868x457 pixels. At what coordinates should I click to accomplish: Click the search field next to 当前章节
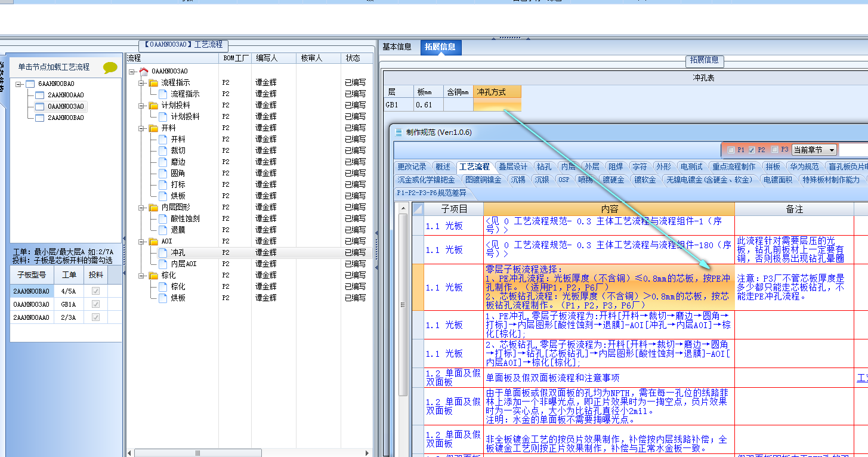click(854, 150)
